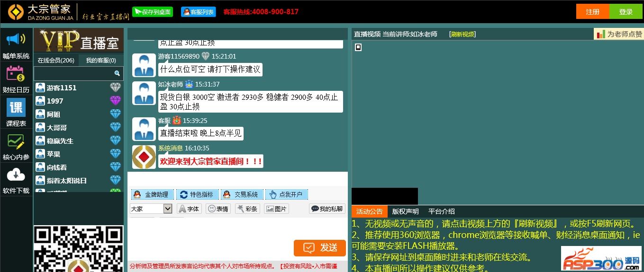Click the 刷新视频 link
The height and width of the screenshot is (272, 644).
click(x=463, y=34)
